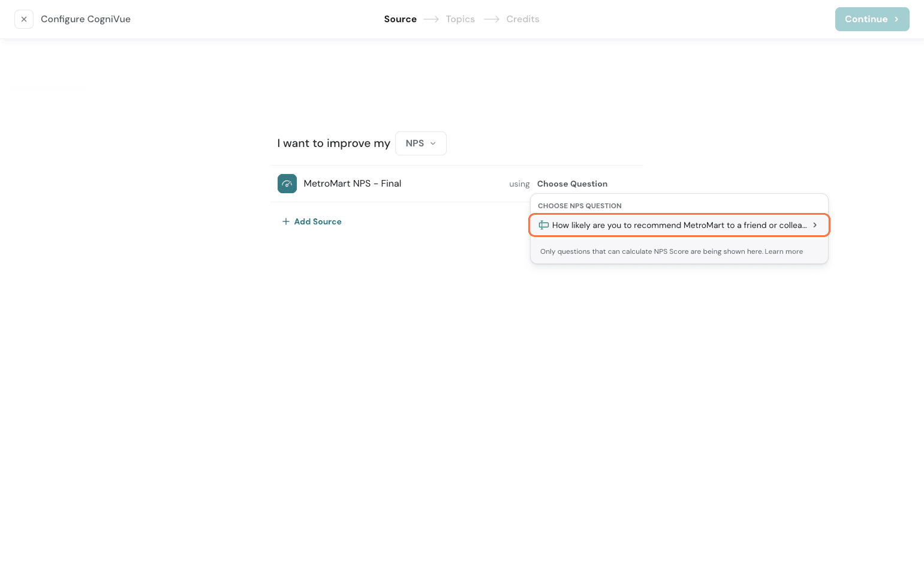The width and height of the screenshot is (924, 576).
Task: Click the NPS question type icon
Action: [544, 226]
